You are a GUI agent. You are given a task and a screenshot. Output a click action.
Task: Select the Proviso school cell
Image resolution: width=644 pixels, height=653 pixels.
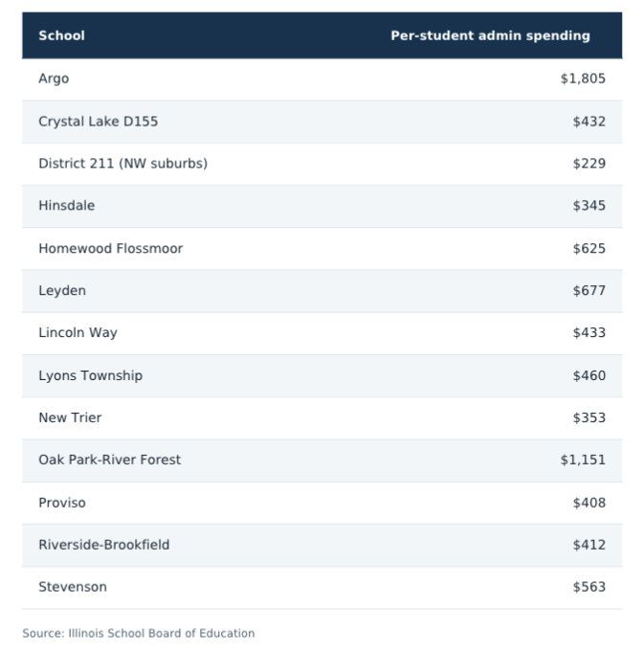(62, 503)
